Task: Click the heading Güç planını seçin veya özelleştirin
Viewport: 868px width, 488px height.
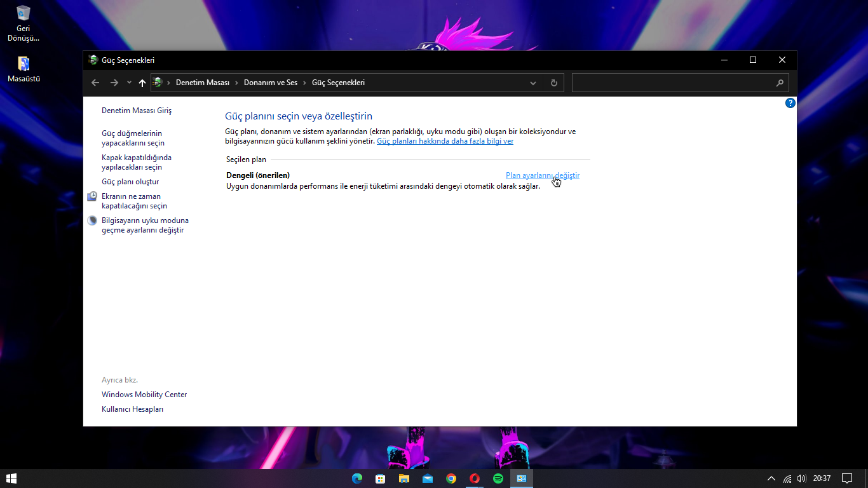Action: click(299, 116)
